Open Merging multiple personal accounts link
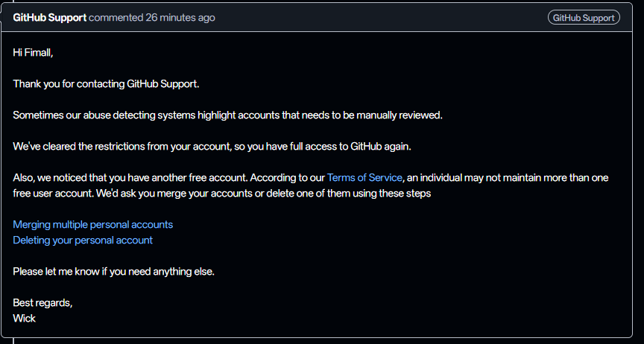 coord(93,225)
